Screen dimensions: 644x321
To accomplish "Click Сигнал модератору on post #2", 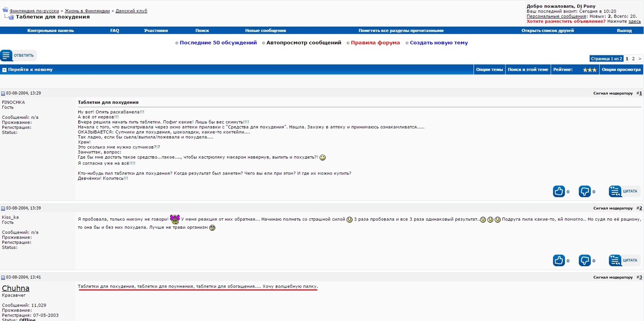I will click(613, 209).
